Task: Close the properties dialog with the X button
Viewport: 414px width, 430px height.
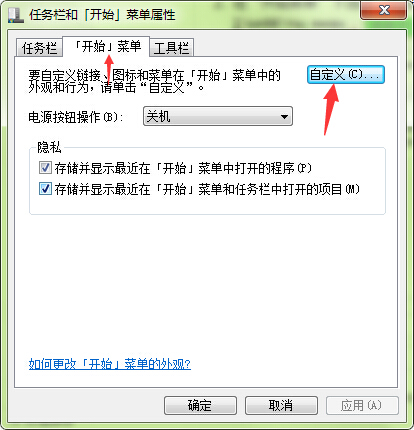Action: point(384,10)
